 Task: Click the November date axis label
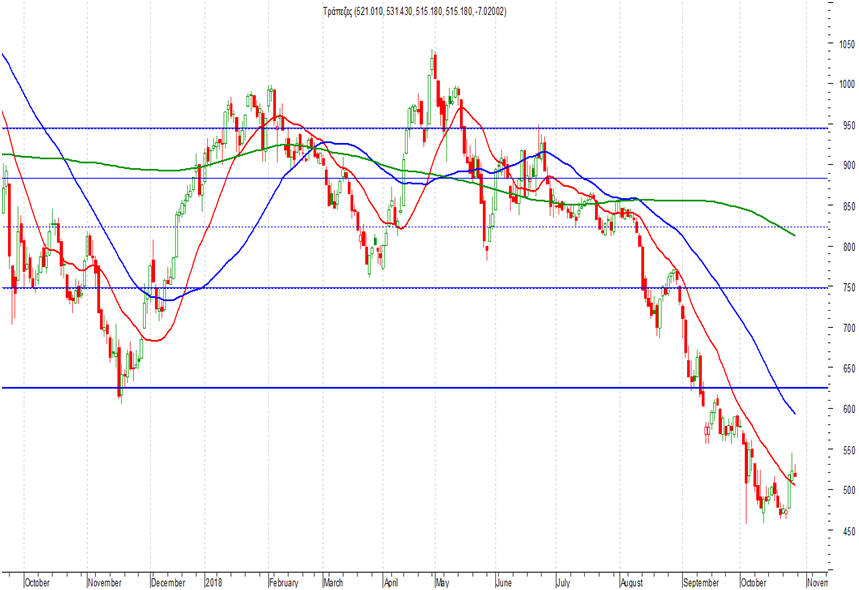click(x=104, y=582)
